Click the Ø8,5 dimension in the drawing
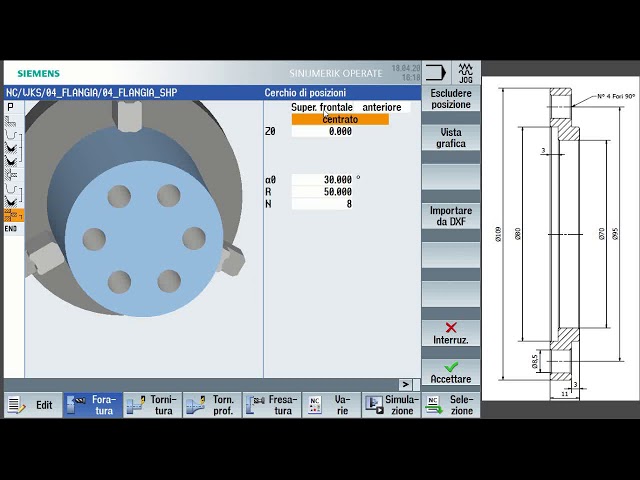This screenshot has height=480, width=640. tap(535, 361)
